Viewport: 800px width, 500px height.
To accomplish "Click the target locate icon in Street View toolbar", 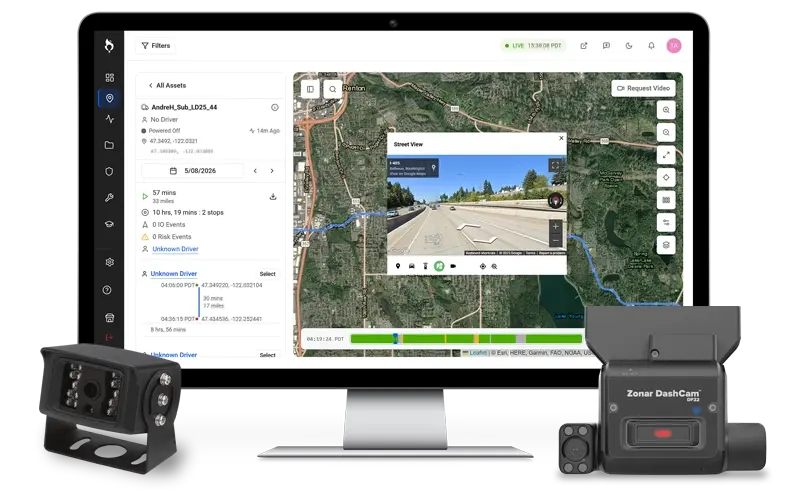I will [x=483, y=266].
